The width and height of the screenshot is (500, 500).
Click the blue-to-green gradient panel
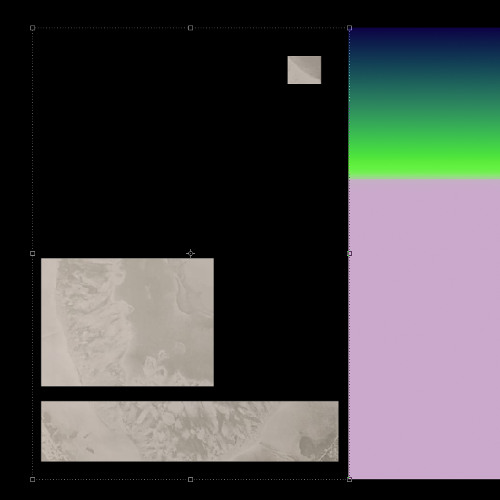pyautogui.click(x=424, y=103)
